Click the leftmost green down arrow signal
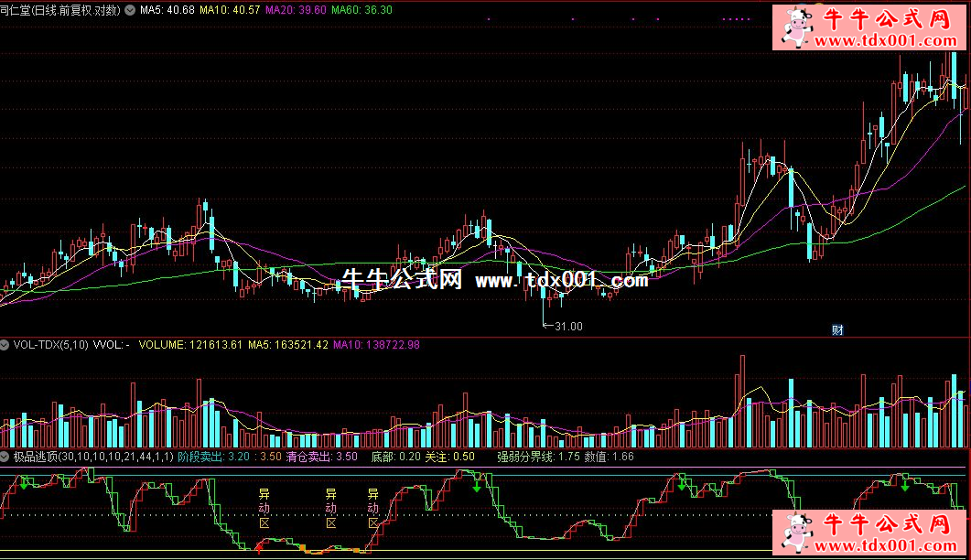971x560 pixels. [x=23, y=483]
